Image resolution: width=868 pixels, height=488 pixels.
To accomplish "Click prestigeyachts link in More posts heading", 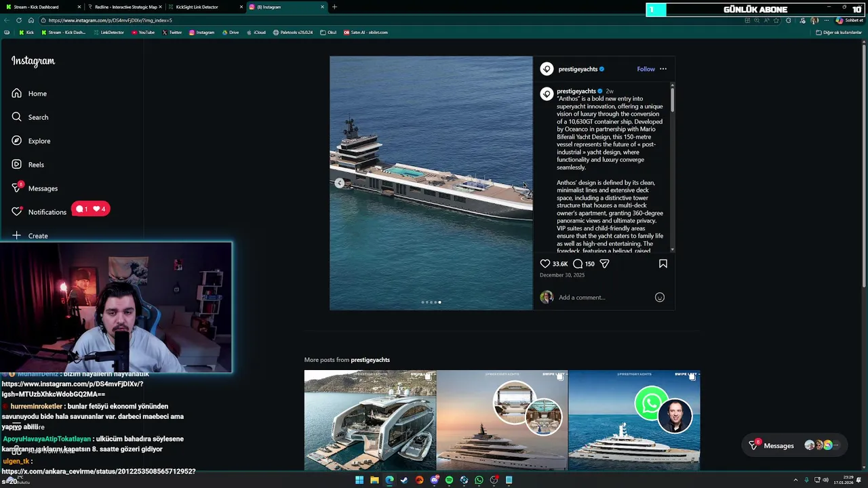I will coord(370,360).
